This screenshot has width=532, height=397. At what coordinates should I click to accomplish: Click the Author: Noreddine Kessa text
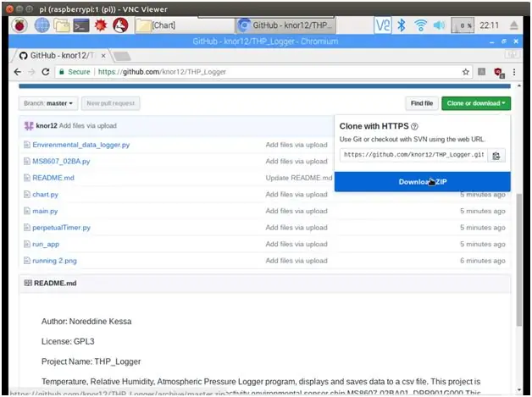(x=86, y=322)
